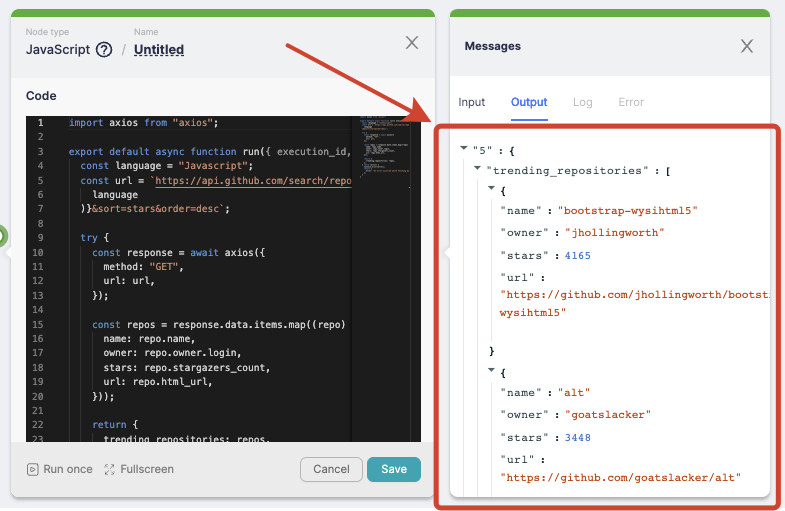The width and height of the screenshot is (785, 511).
Task: Click the Run once play icon
Action: (x=33, y=469)
